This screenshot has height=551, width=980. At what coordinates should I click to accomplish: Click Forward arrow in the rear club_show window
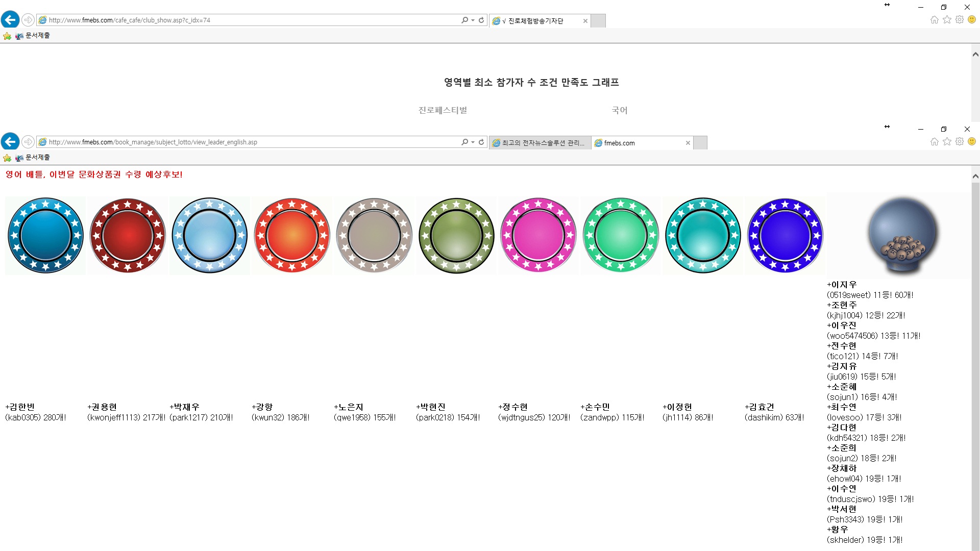tap(28, 20)
